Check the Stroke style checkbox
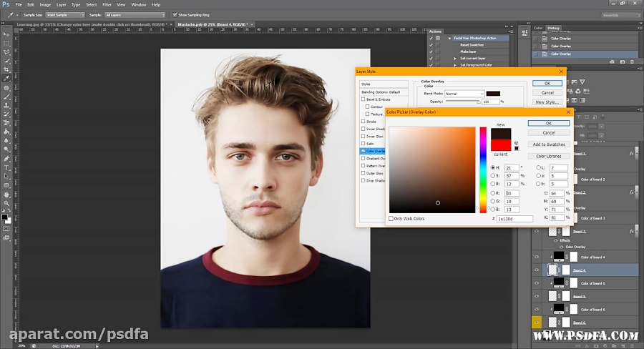The width and height of the screenshot is (644, 349). 363,121
